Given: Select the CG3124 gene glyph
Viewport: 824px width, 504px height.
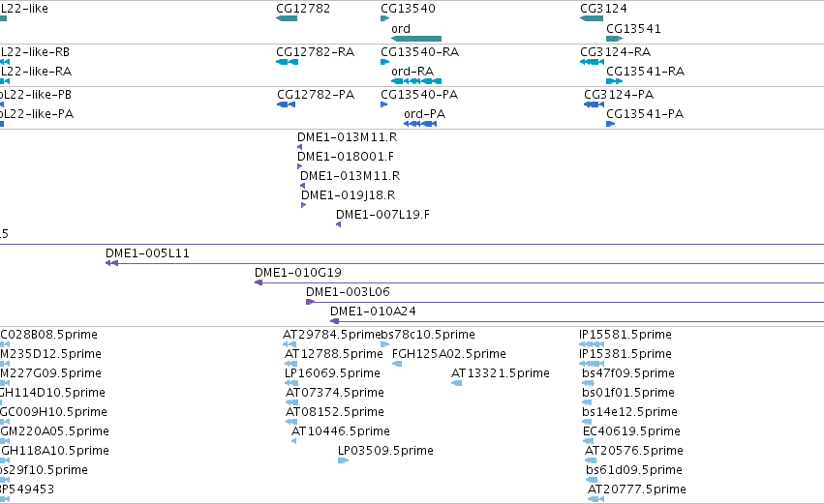Looking at the screenshot, I should click(592, 18).
